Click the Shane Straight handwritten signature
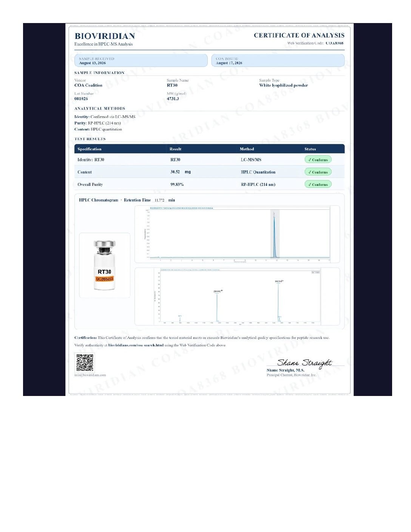The height and width of the screenshot is (532, 411). click(304, 363)
